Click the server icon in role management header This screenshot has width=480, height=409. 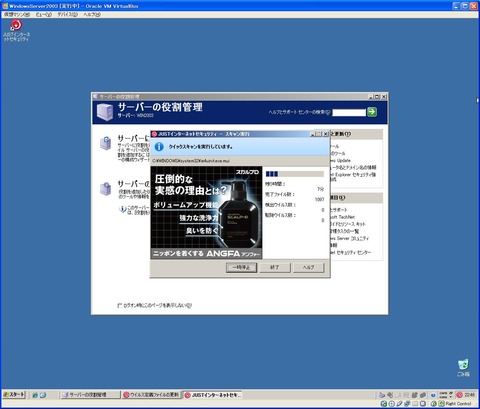pos(105,112)
